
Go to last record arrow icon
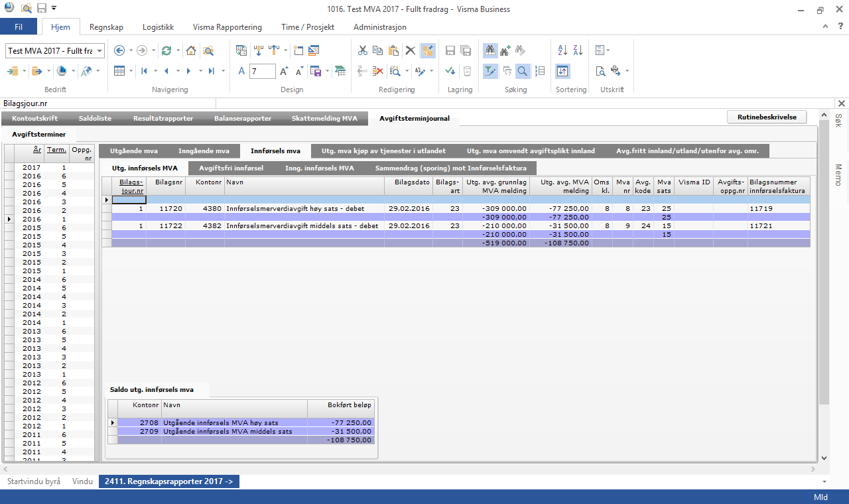211,71
